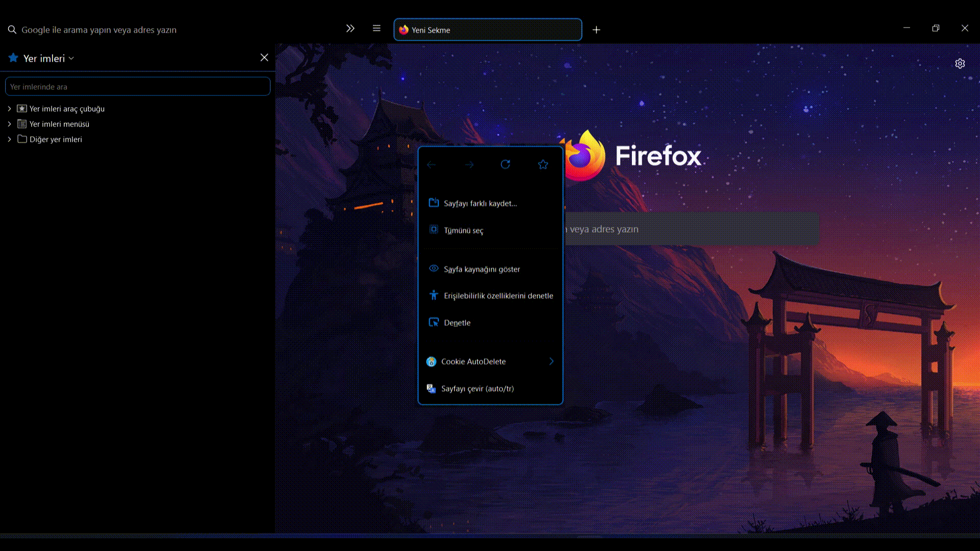
Task: Show more tools via double-chevron overflow icon
Action: pyautogui.click(x=350, y=29)
